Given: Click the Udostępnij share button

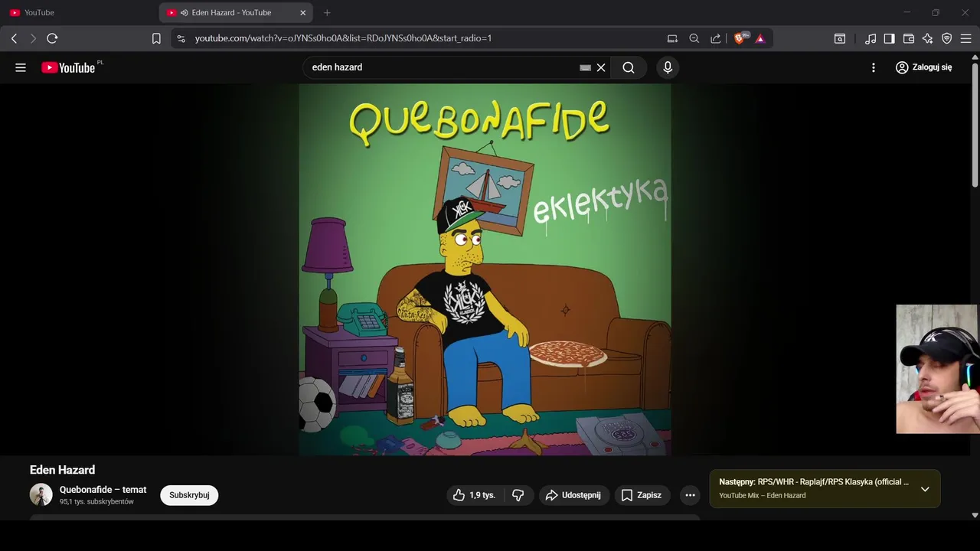Looking at the screenshot, I should pos(574,495).
